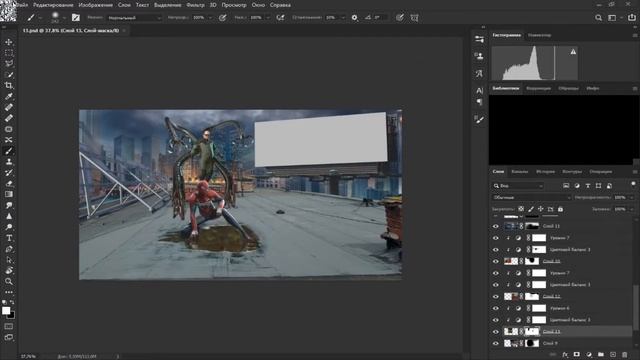Create new fill or adjustment layer
Image resolution: width=640 pixels, height=360 pixels.
pos(589,355)
